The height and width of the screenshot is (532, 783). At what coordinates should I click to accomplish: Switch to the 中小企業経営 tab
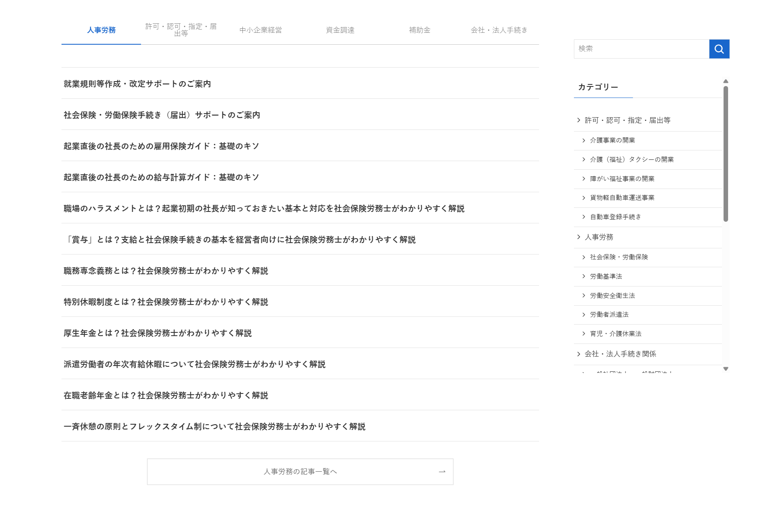(260, 30)
